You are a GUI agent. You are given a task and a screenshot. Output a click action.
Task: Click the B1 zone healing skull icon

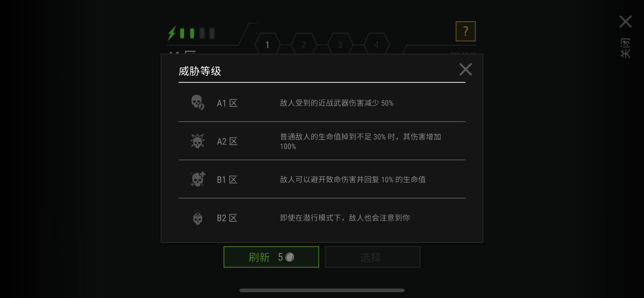click(x=198, y=179)
